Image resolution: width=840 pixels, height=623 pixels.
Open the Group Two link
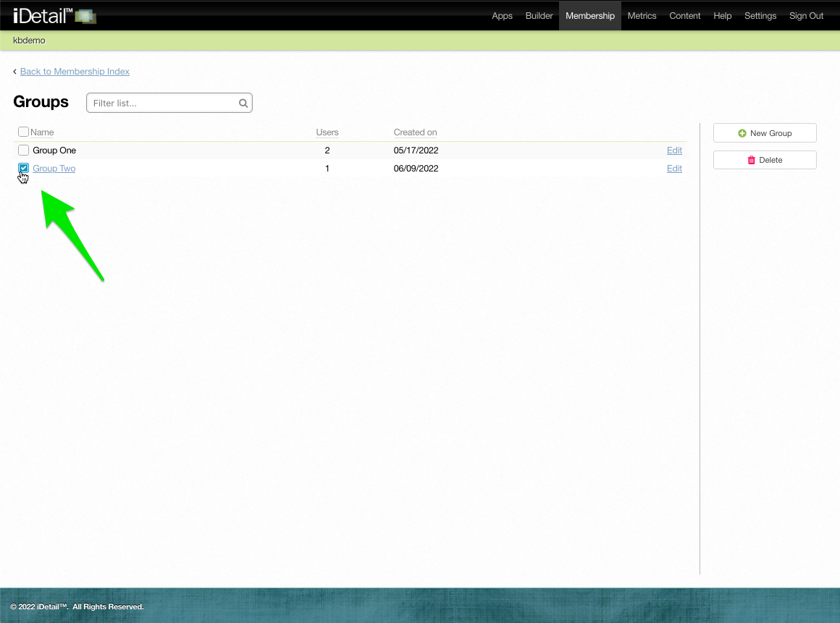click(54, 168)
